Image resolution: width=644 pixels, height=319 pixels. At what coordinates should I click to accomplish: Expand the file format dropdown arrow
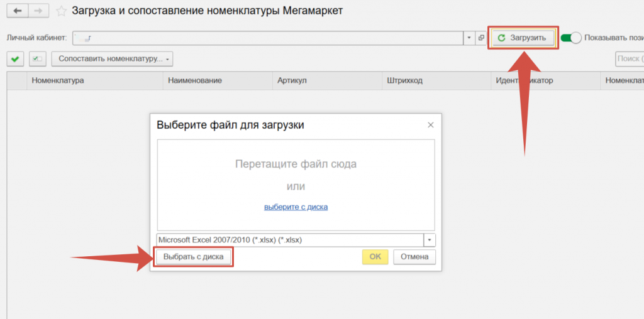(430, 240)
